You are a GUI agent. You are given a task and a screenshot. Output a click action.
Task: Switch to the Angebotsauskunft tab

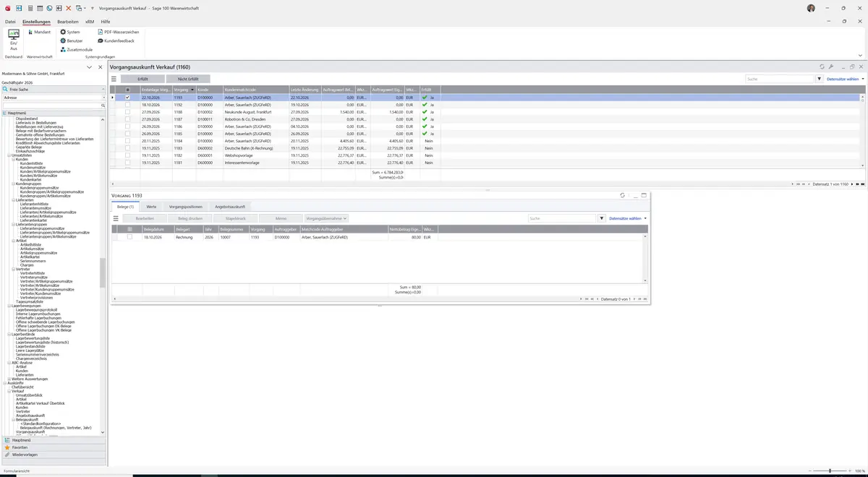click(230, 207)
